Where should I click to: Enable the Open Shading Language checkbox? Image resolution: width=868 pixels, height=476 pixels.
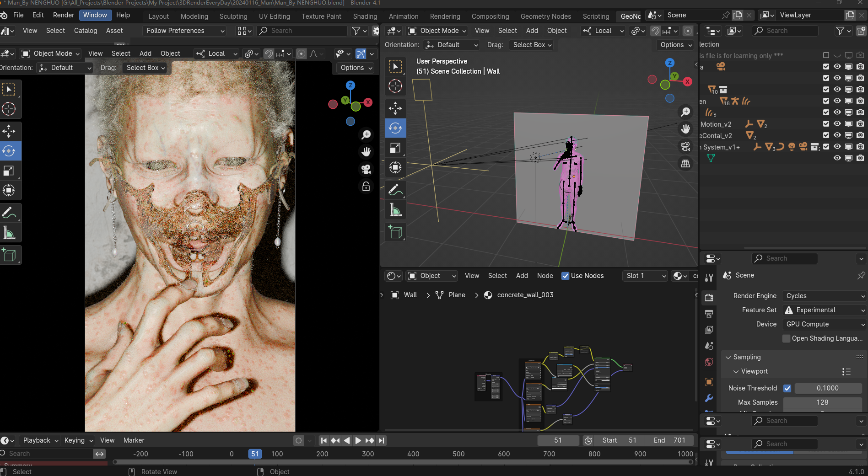(786, 338)
